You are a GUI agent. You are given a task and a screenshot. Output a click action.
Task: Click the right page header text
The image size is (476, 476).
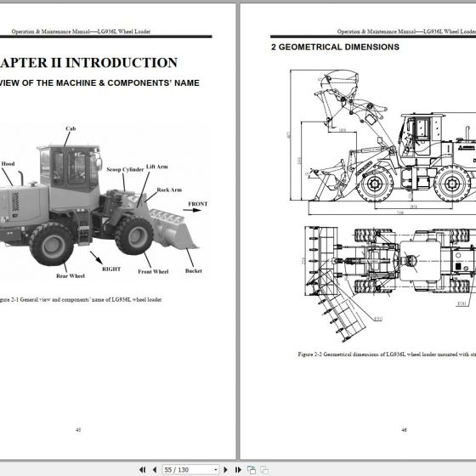(x=406, y=31)
